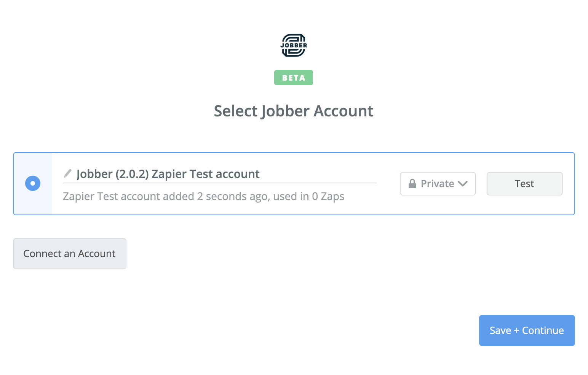Click the lock icon beside Private
The width and height of the screenshot is (588, 375).
(412, 184)
